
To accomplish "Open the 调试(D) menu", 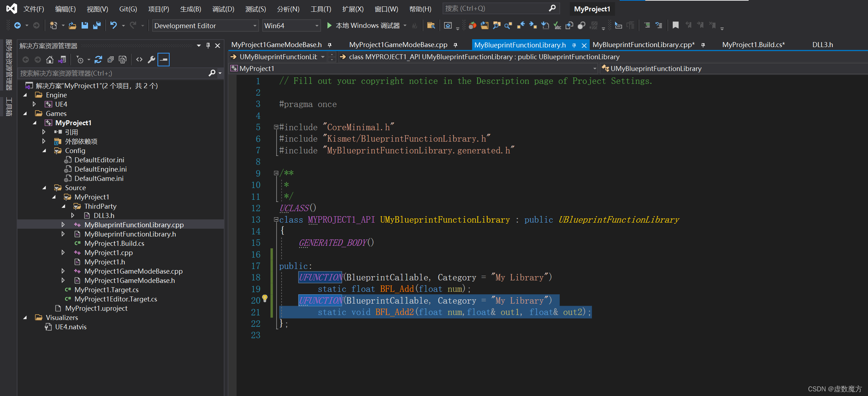I will pos(223,9).
